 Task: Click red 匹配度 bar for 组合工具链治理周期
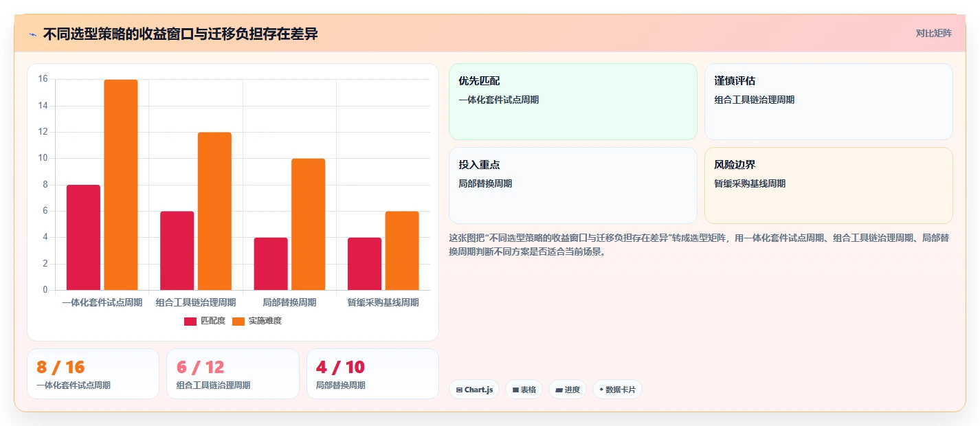pyautogui.click(x=177, y=250)
